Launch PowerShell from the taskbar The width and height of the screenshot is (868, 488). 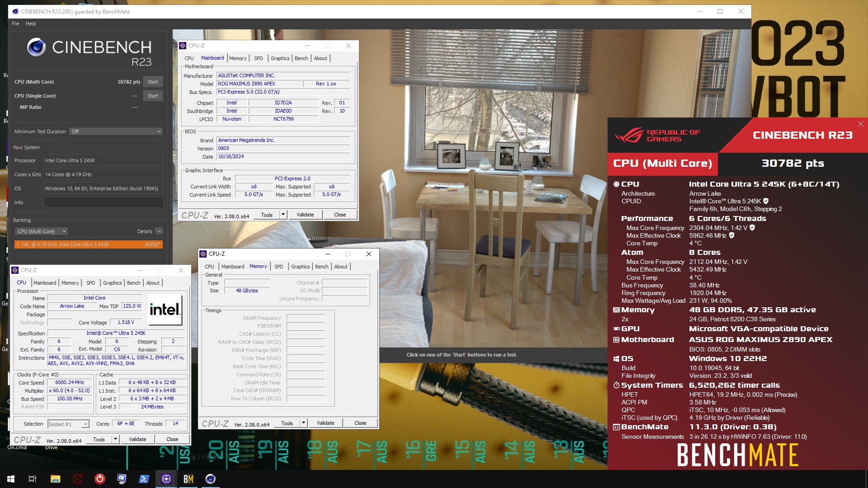click(144, 479)
